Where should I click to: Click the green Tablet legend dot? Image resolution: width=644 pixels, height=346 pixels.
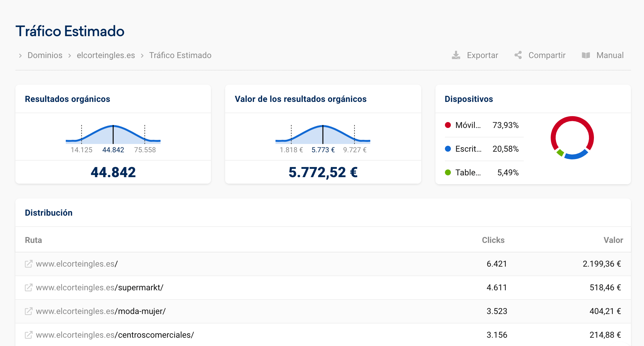(448, 172)
